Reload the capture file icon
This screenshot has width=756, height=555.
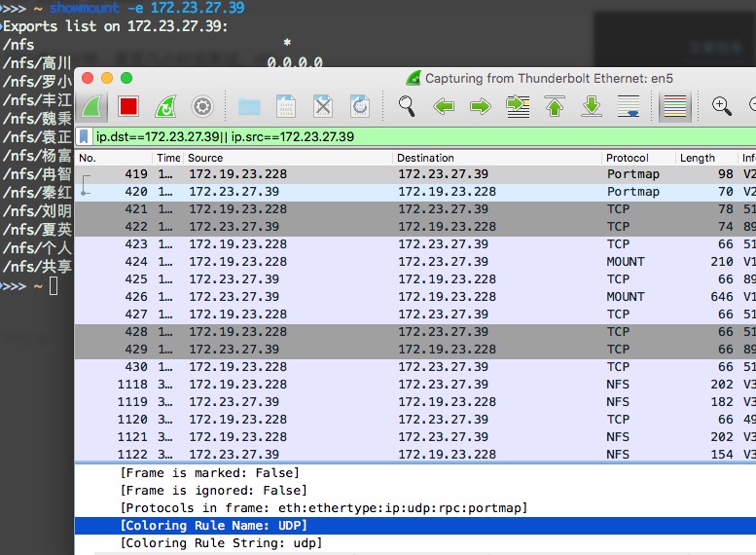[x=360, y=106]
